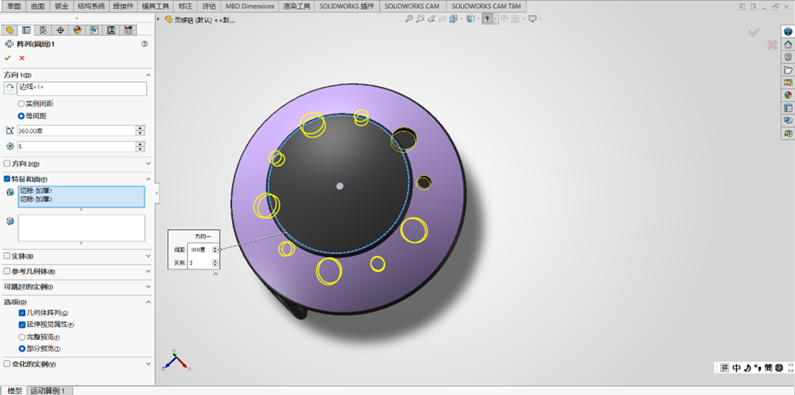Toggle the 特征和面 checkbox

(7, 179)
